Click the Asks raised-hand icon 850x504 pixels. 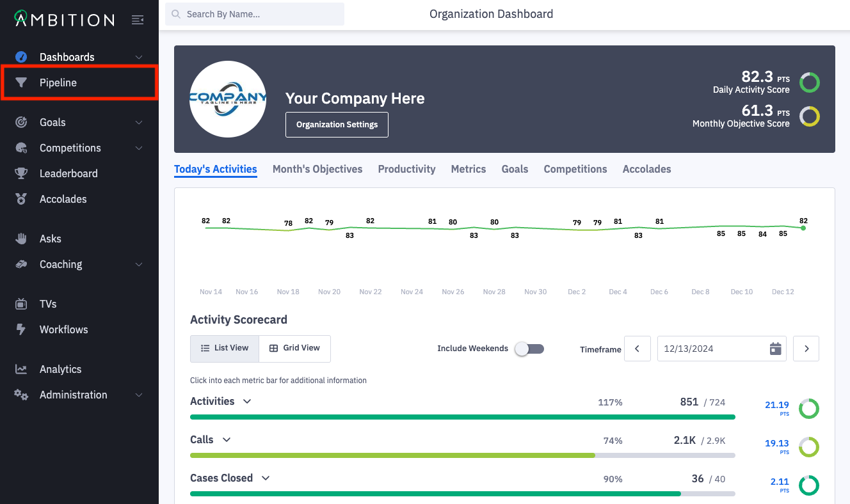(x=21, y=239)
